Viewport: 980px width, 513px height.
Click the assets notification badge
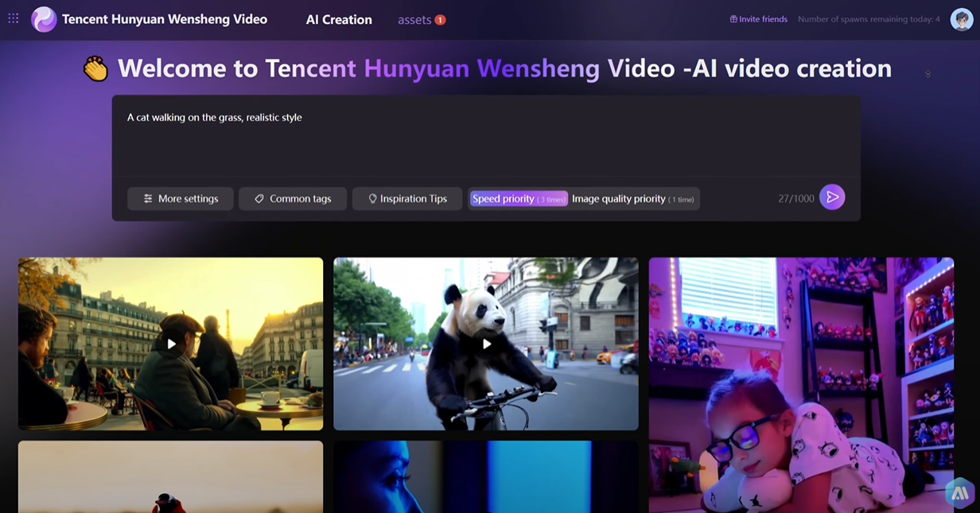point(440,20)
